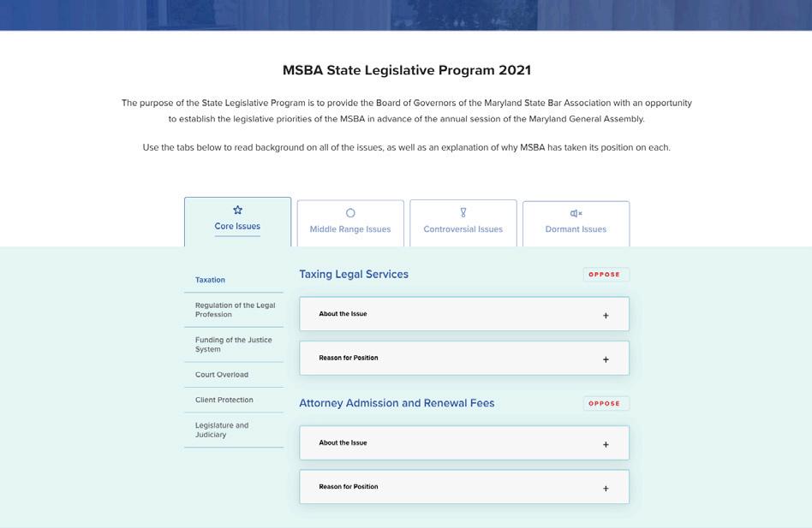The height and width of the screenshot is (528, 812).
Task: Click plus icon for Taxing Legal Services Reason for Position
Action: point(606,359)
